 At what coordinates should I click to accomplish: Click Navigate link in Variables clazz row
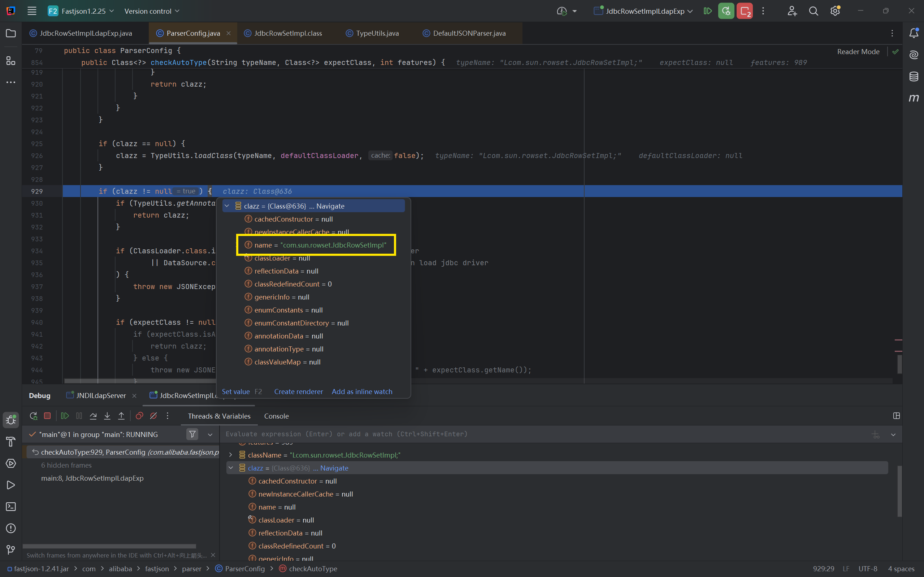(334, 468)
